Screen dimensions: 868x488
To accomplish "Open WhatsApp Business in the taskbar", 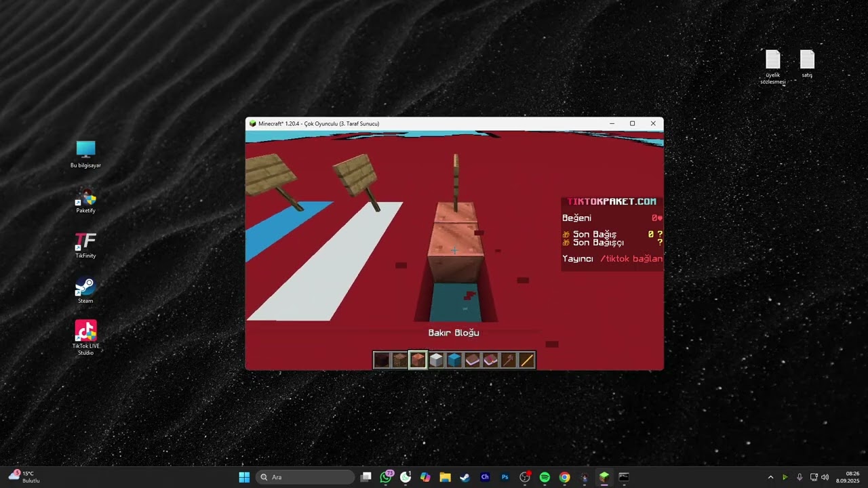I will pyautogui.click(x=406, y=477).
